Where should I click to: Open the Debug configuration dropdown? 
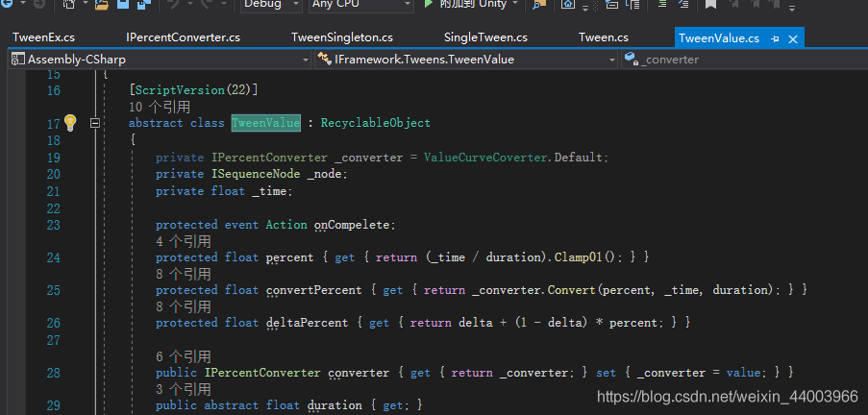tap(271, 5)
